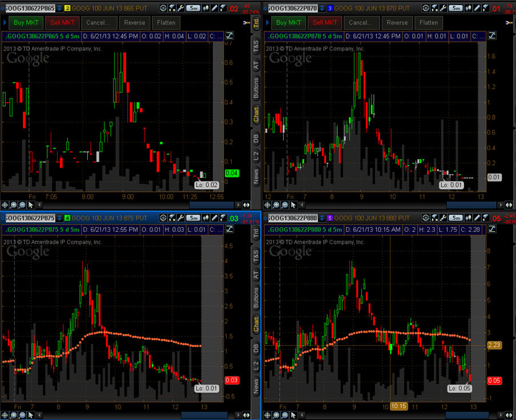Change chart style candle icon in P865 header

[205, 8]
